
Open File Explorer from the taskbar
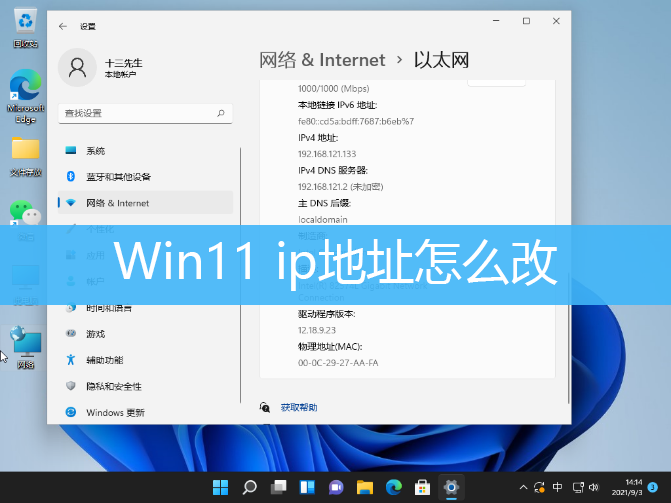click(x=364, y=488)
